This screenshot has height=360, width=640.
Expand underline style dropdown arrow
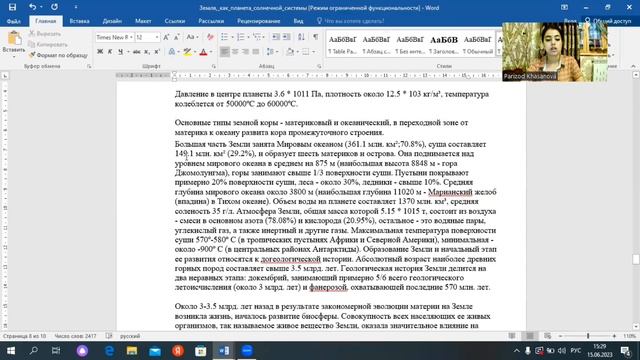tap(128, 52)
